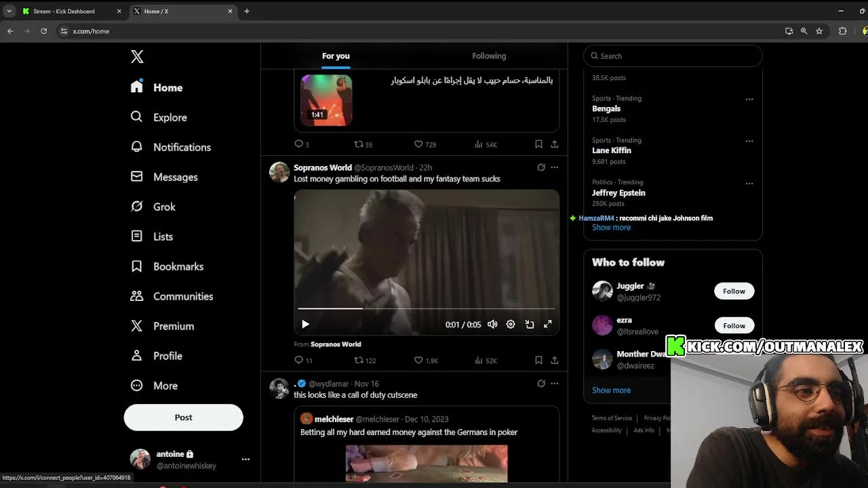Open the Home sidebar item
The image size is (868, 488).
coord(157,87)
